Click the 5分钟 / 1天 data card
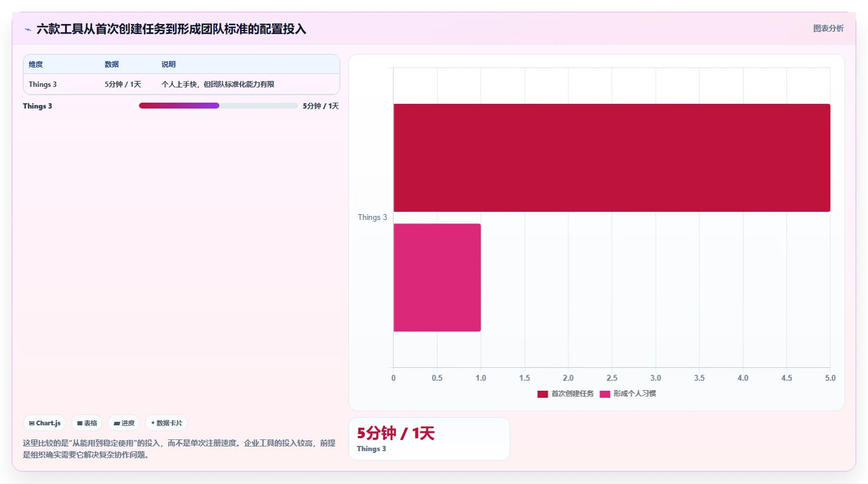 429,439
